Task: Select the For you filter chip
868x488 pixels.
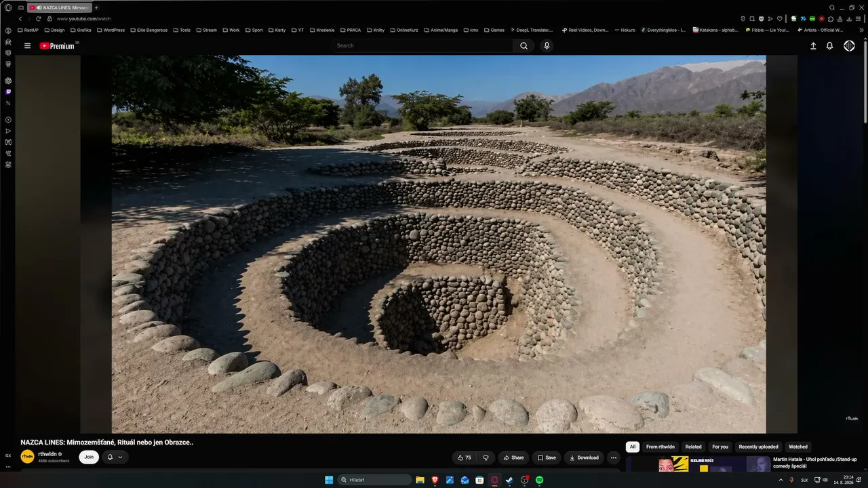Action: [x=720, y=447]
